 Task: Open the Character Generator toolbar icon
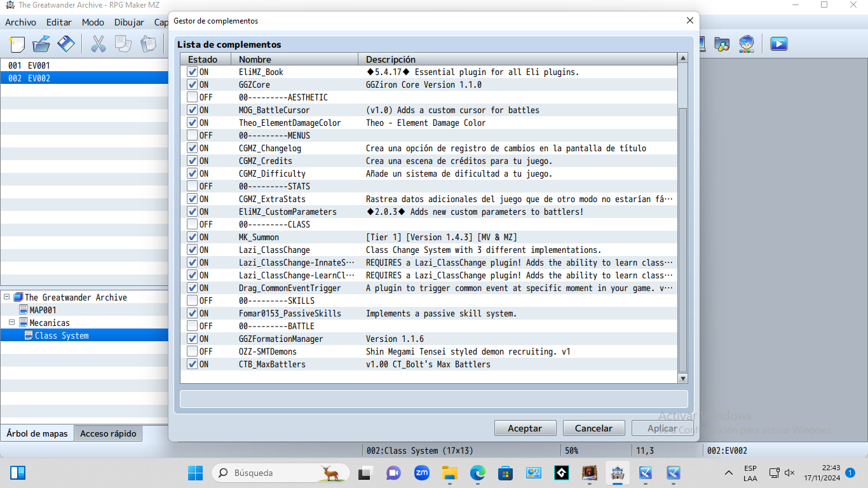click(x=747, y=44)
